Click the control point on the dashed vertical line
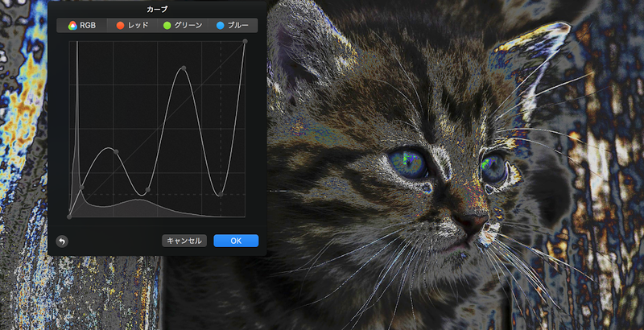 220,194
